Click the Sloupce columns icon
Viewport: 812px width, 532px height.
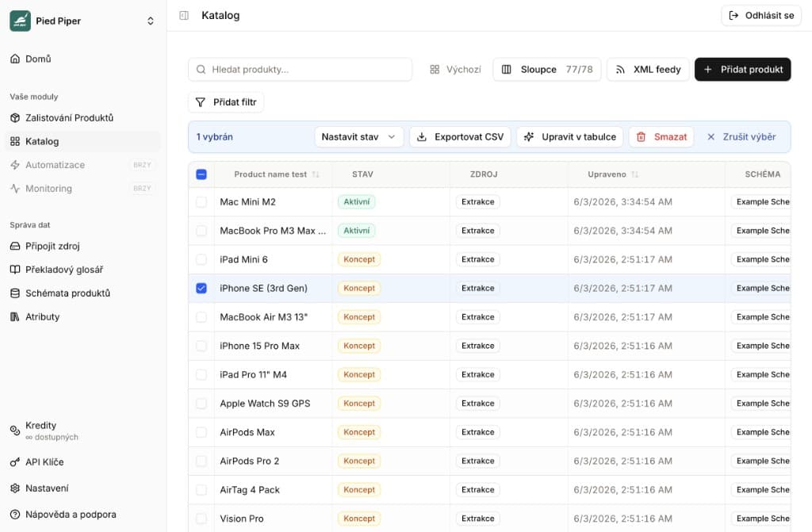pos(507,70)
